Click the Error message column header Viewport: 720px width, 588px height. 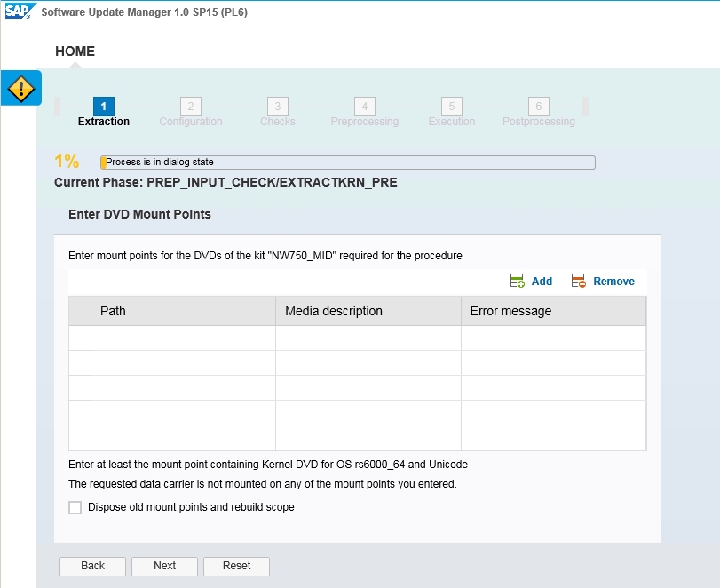tap(553, 311)
